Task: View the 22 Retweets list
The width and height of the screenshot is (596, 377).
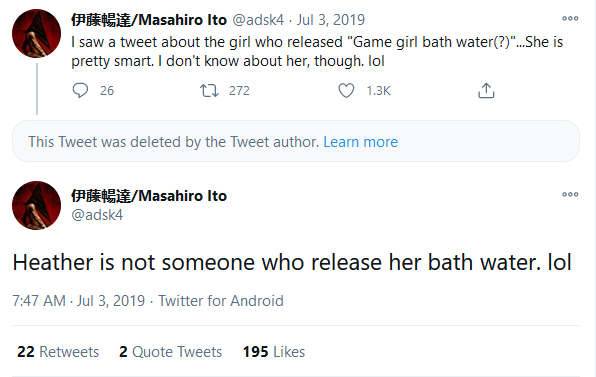Action: click(x=58, y=352)
